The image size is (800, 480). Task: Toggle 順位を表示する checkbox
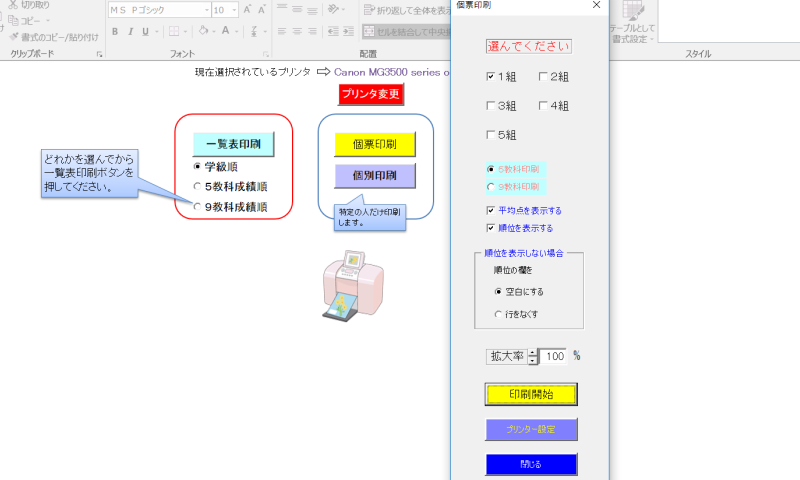click(x=490, y=228)
